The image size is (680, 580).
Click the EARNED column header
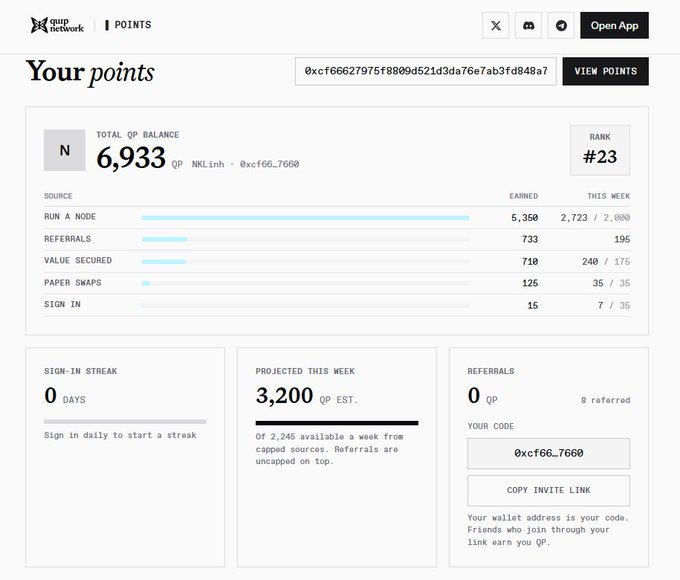point(523,196)
